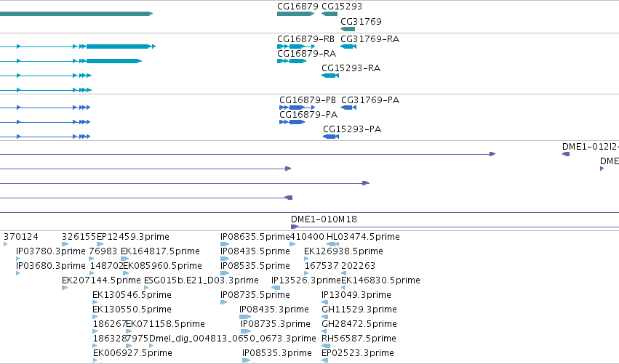Select the CG15293 gene glyph
Viewport: 619px width, 364px height.
tap(330, 14)
